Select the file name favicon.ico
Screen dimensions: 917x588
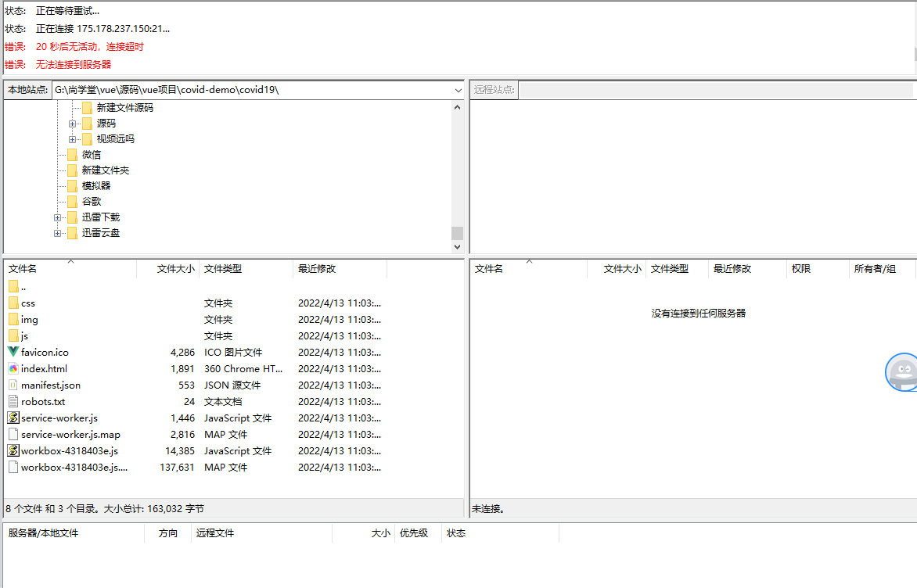pos(45,353)
